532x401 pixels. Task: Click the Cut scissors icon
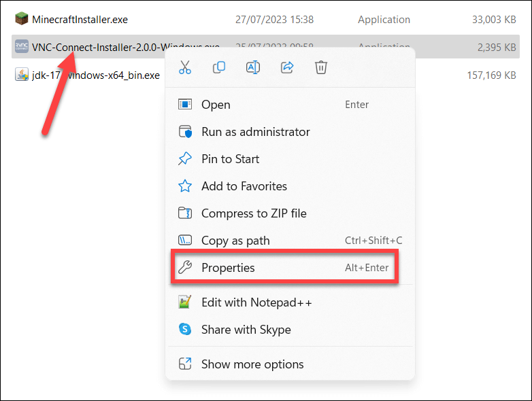(x=184, y=67)
